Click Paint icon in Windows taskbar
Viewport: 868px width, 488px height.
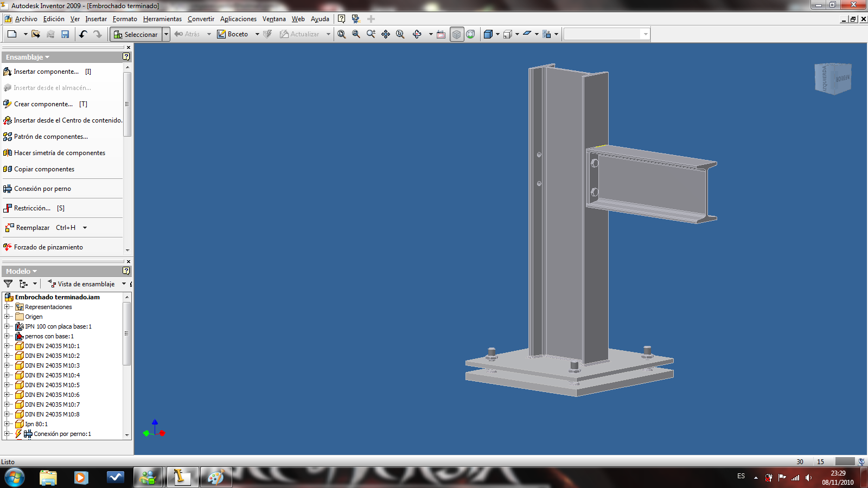tap(216, 477)
